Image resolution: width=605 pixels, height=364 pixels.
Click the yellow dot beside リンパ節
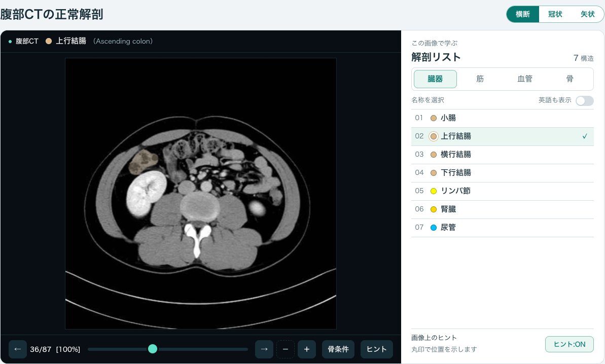433,191
